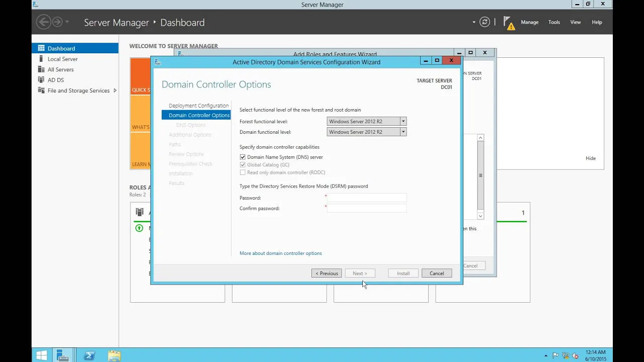Open the Help menu
This screenshot has width=644, height=362.
point(597,22)
